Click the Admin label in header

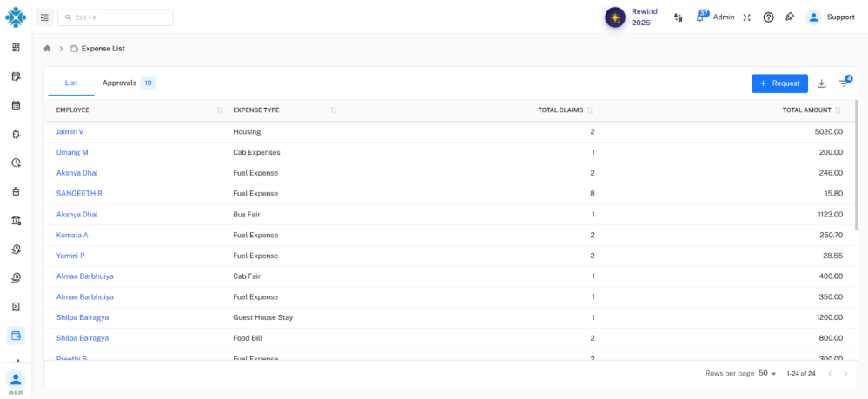point(724,17)
